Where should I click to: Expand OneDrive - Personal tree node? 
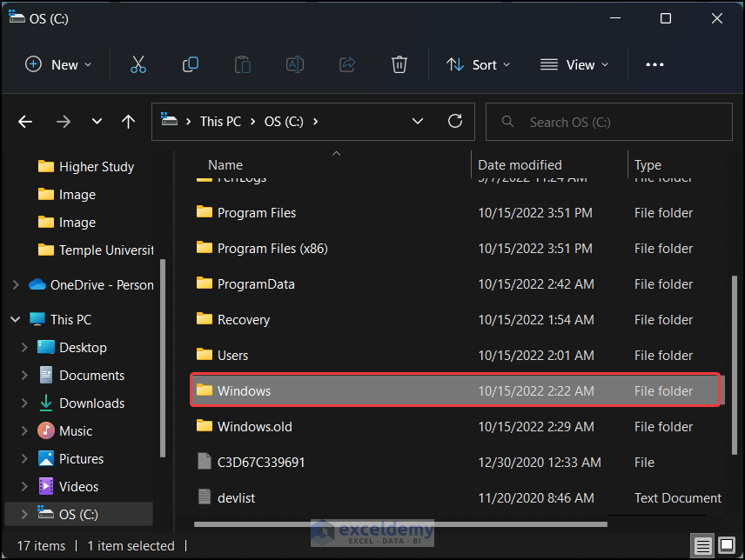16,284
